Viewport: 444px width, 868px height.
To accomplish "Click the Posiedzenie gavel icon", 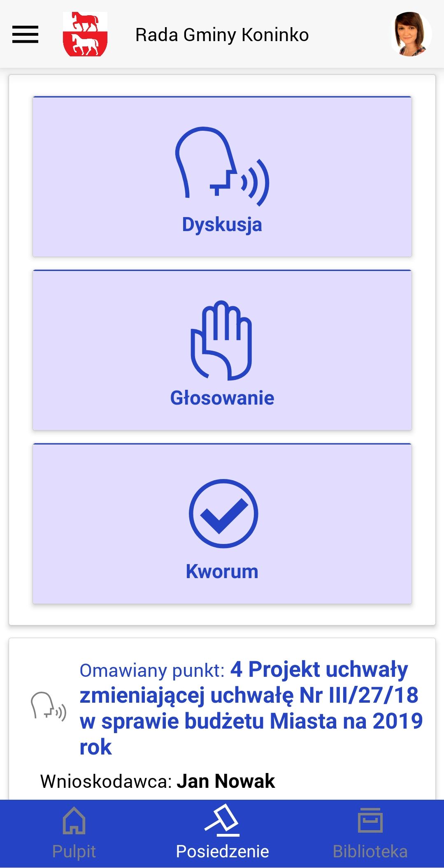I will coord(222,820).
